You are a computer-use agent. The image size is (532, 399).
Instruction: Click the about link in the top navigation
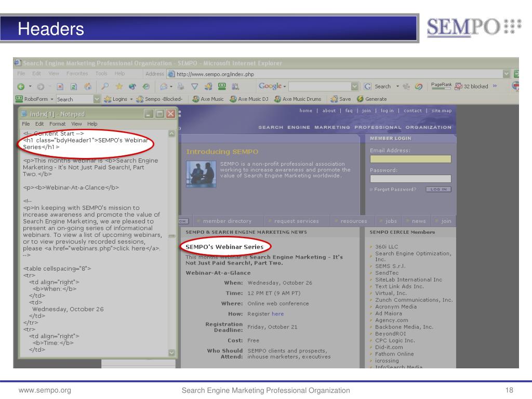(329, 111)
